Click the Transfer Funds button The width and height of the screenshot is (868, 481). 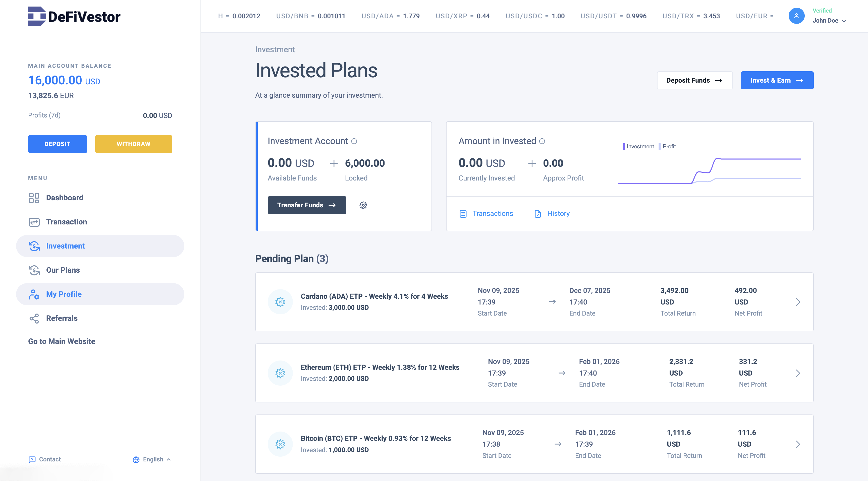click(307, 205)
